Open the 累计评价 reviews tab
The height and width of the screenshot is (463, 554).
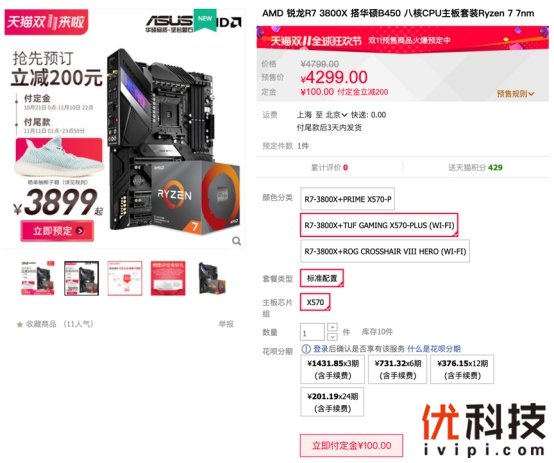click(329, 168)
